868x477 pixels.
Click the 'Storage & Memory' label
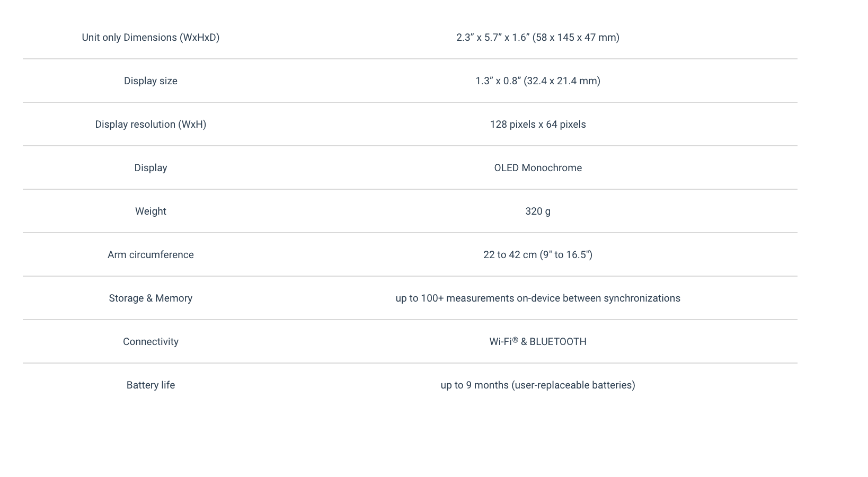(x=150, y=298)
